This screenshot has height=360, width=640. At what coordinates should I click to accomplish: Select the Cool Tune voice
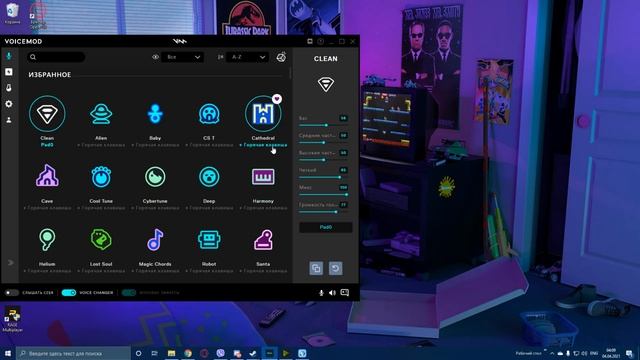point(101,177)
